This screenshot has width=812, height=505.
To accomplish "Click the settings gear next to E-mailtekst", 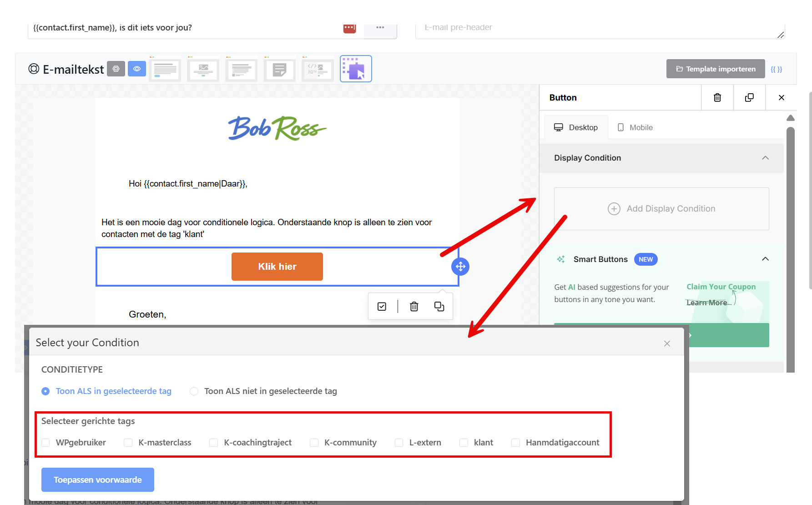I will tap(116, 69).
